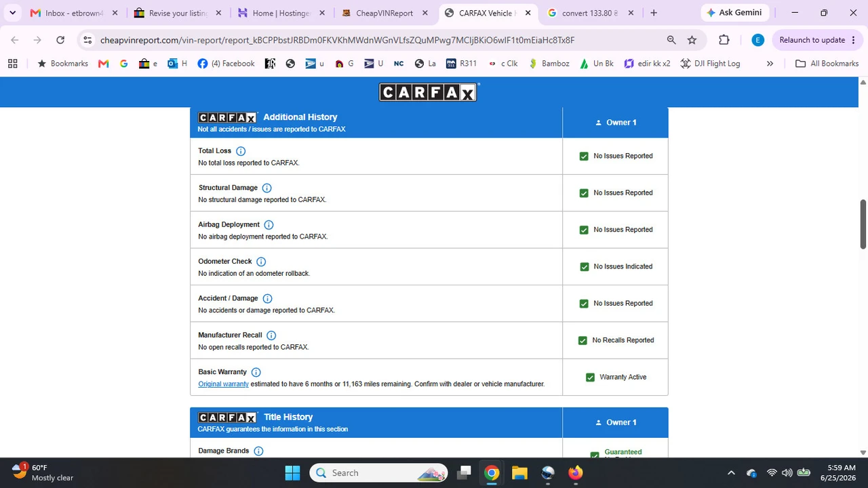Click the Structural Damage green checkmark
The height and width of the screenshot is (488, 868).
pyautogui.click(x=584, y=193)
